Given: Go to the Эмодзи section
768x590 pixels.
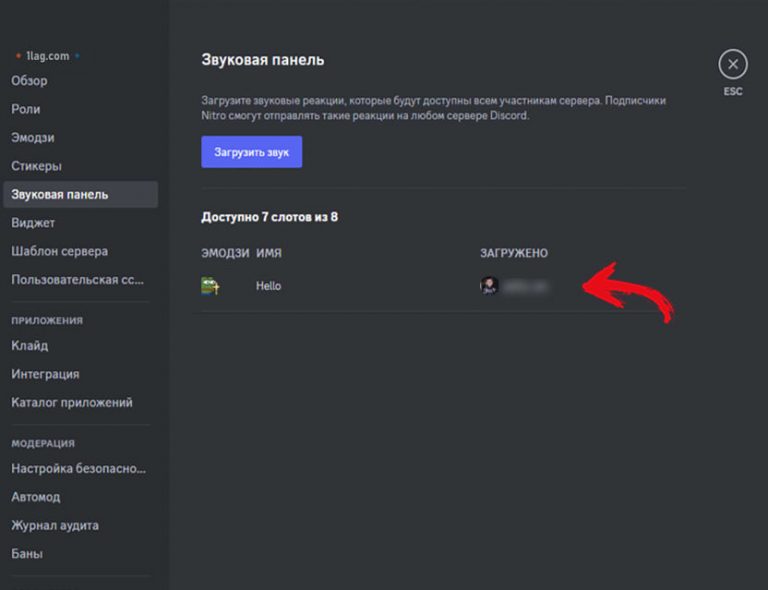Looking at the screenshot, I should point(33,137).
